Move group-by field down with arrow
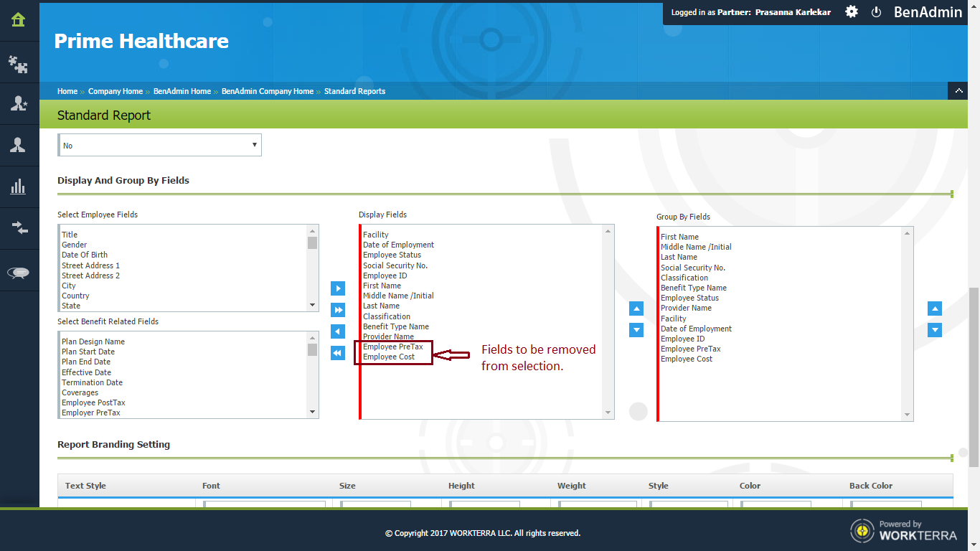 pos(935,330)
